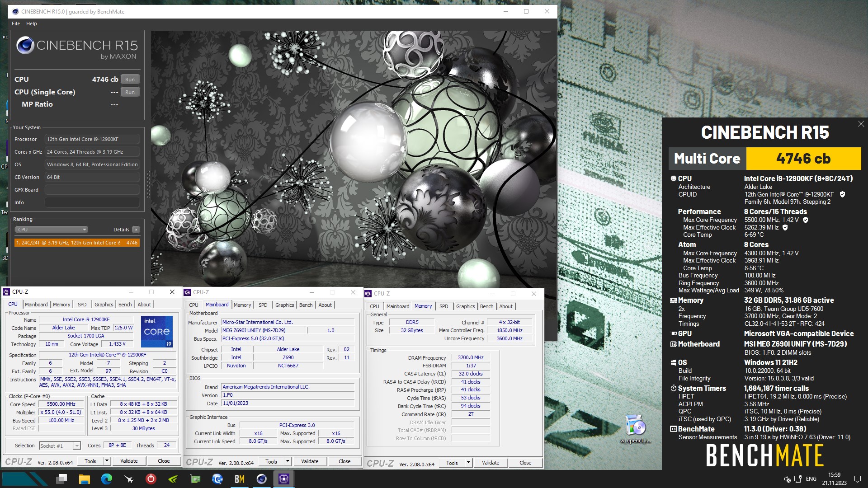Click the Memory icon in BenchMate panel

673,300
